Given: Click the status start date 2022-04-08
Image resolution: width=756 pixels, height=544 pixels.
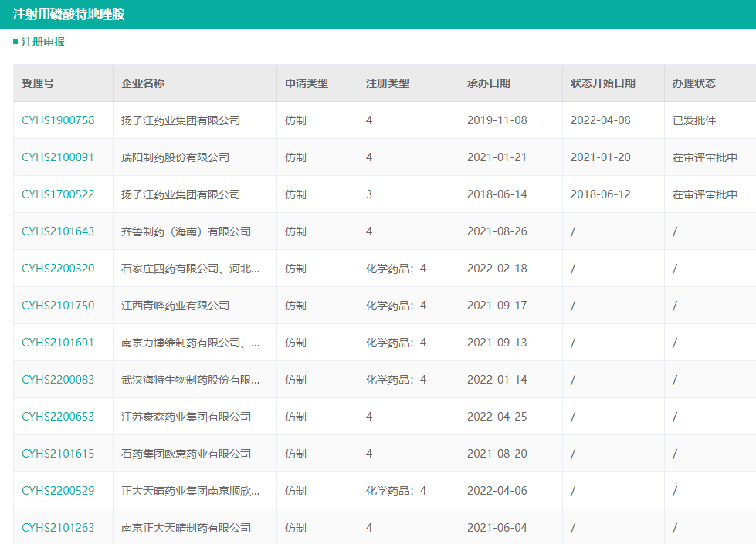Looking at the screenshot, I should pyautogui.click(x=601, y=120).
